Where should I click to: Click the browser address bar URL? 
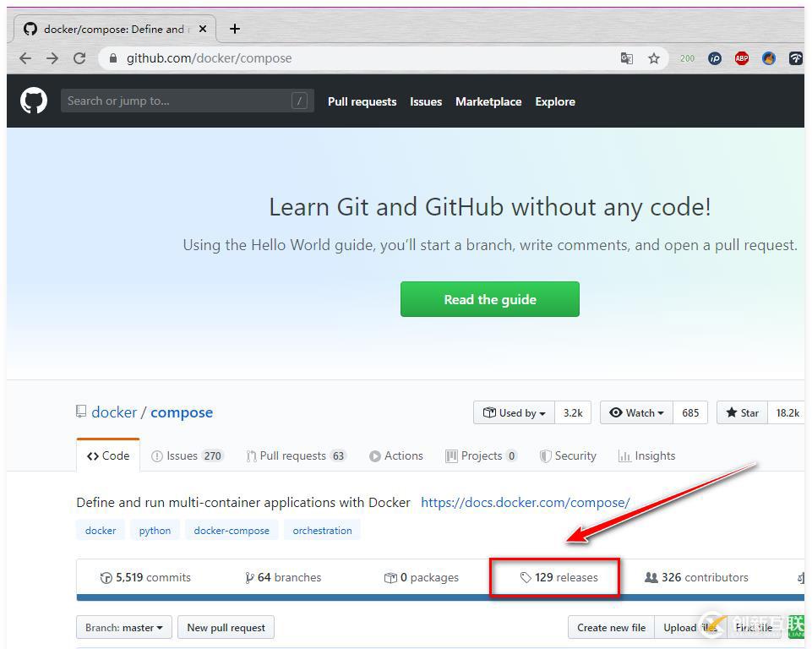click(210, 58)
